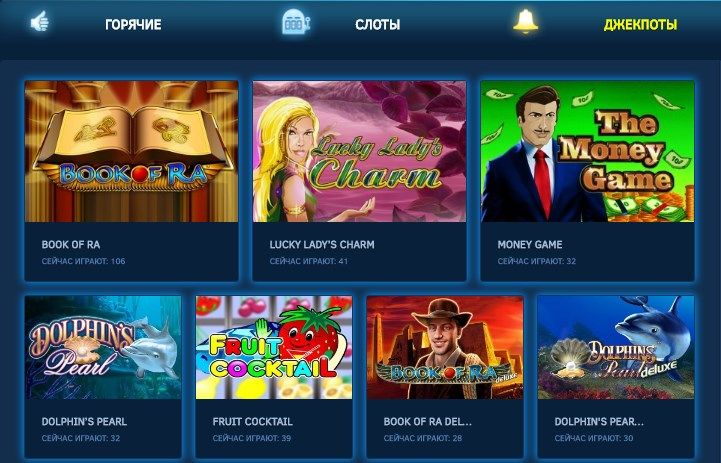Click the BOOK OF RA DEL... title

[x=428, y=422]
